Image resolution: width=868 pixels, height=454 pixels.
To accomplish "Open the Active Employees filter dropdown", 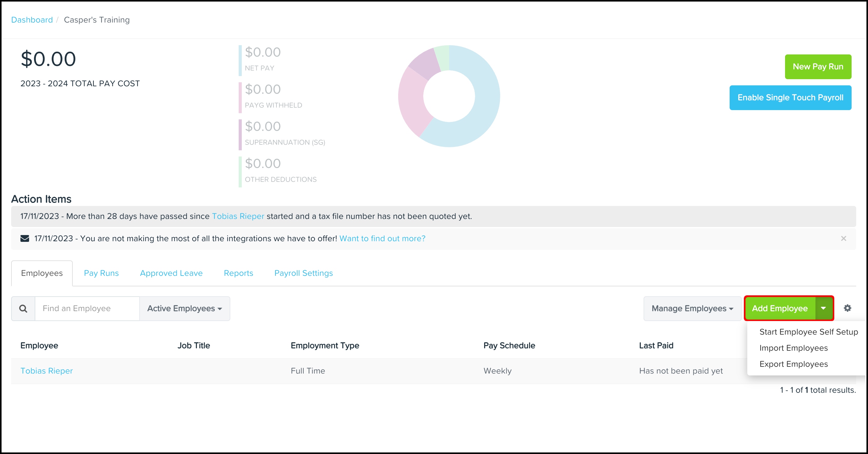I will pos(185,309).
